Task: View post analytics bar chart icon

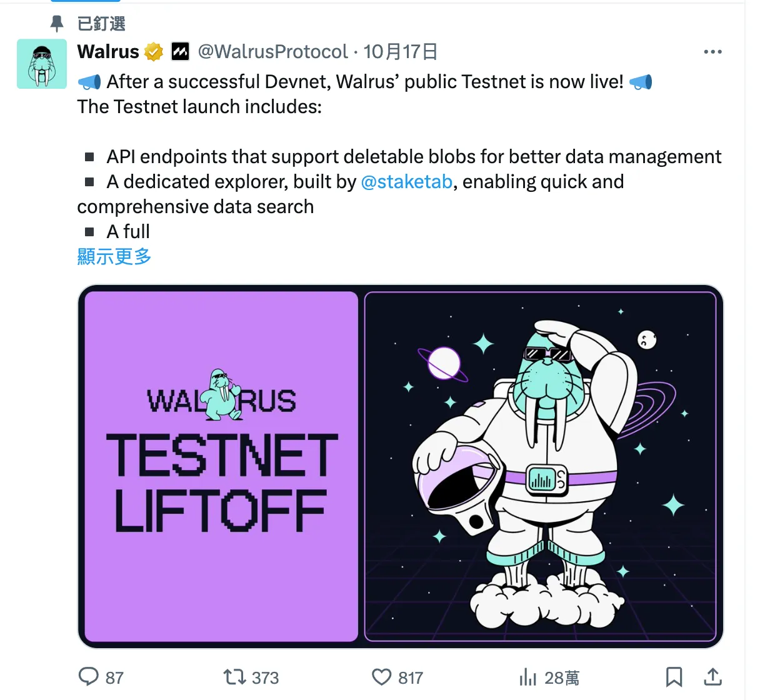Action: (528, 677)
